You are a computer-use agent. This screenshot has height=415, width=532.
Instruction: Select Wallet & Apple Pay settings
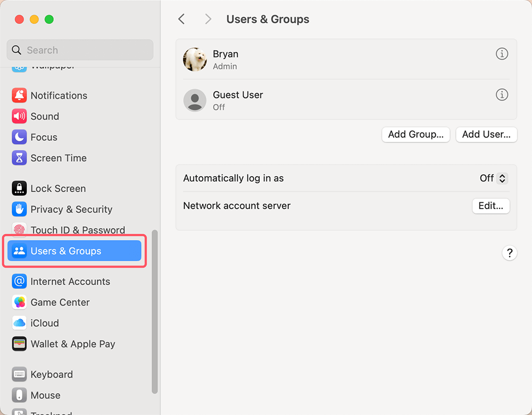73,344
